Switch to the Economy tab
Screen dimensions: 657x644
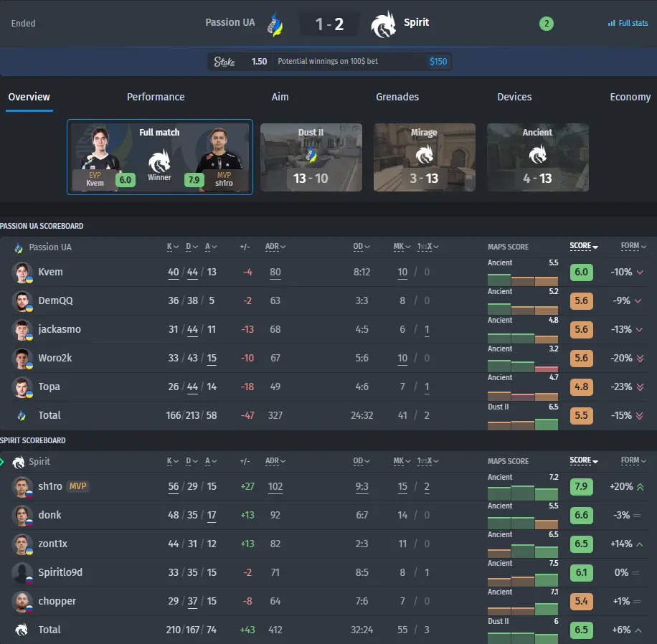pyautogui.click(x=630, y=97)
